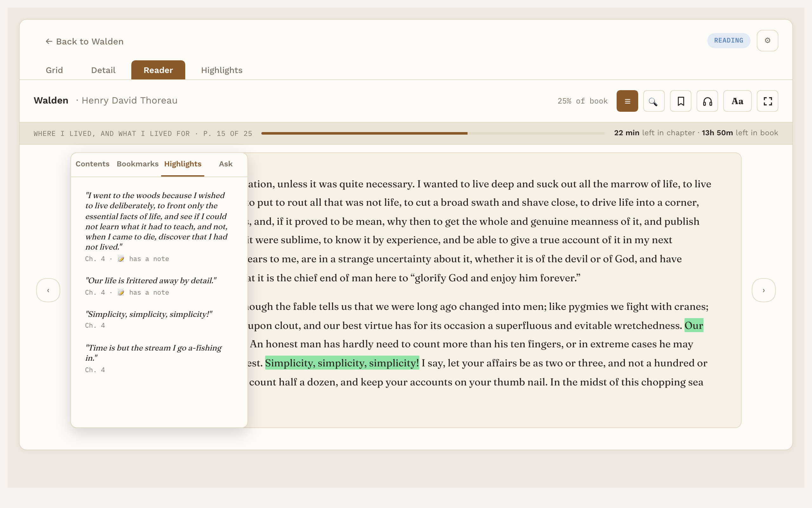
Task: Open the Contents panel tab
Action: [x=92, y=164]
